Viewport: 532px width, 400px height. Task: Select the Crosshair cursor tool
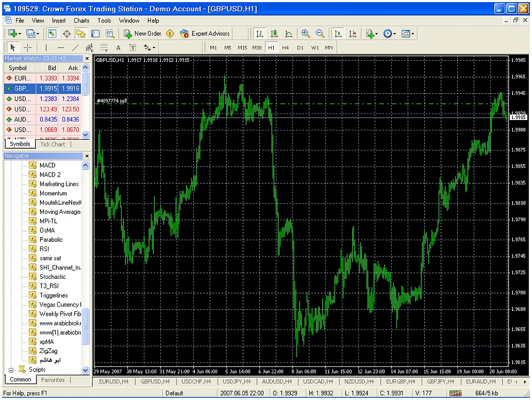coord(28,47)
